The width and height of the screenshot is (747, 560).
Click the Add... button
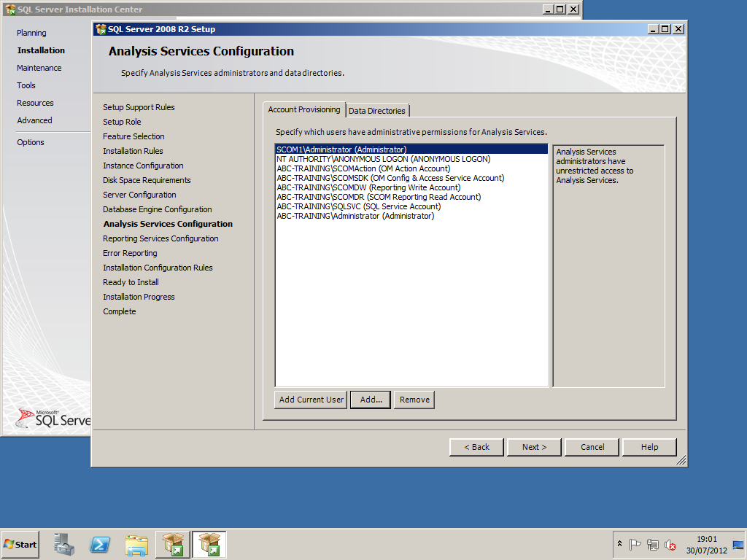[x=371, y=400]
